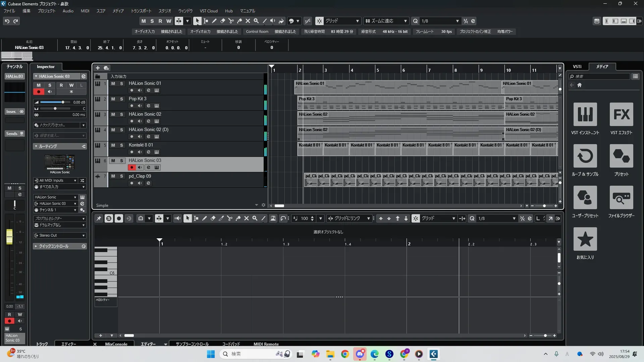Select the Eraser tool in main toolbar
644x362 pixels.
coord(222,21)
